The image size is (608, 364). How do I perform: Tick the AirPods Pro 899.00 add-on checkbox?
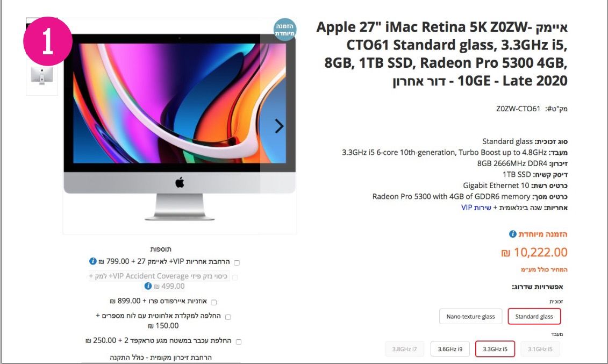(214, 302)
